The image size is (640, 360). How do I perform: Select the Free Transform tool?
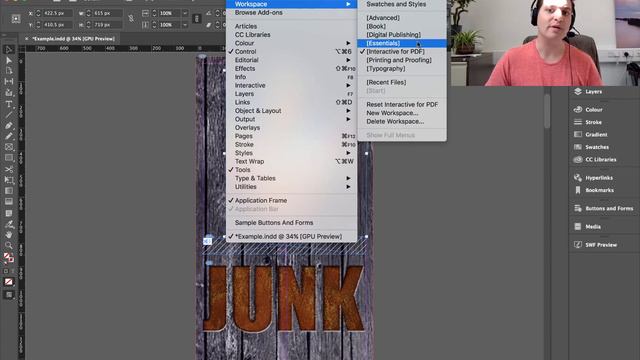[x=9, y=180]
